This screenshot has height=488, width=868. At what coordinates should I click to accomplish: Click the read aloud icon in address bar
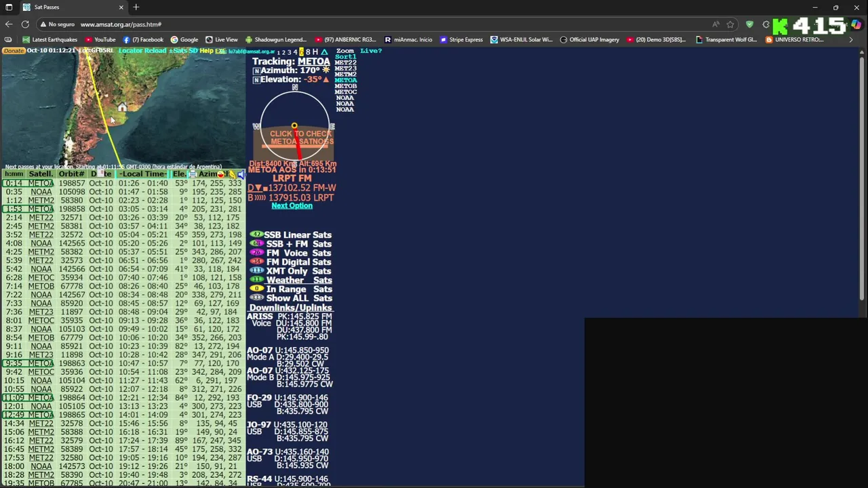coord(715,24)
